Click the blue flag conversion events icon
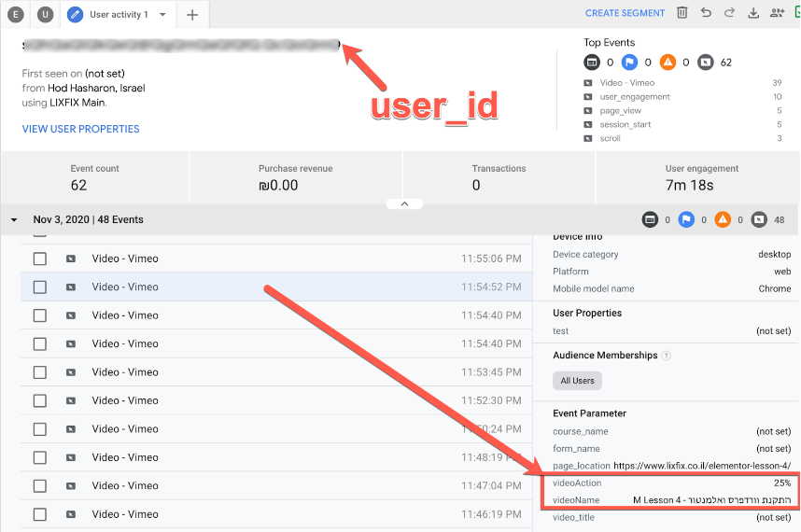The height and width of the screenshot is (532, 801). point(629,63)
